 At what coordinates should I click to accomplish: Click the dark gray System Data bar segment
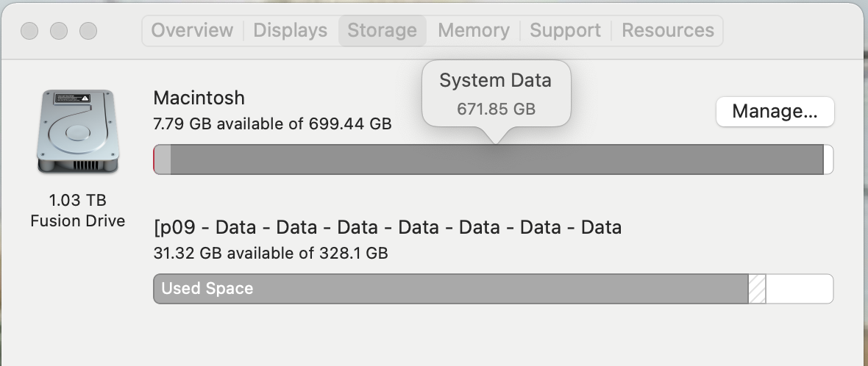pyautogui.click(x=497, y=159)
